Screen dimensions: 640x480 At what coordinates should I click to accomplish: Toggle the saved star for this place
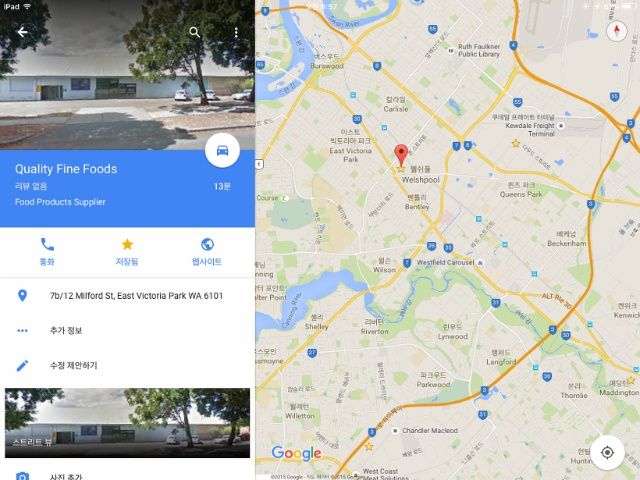[x=127, y=252]
